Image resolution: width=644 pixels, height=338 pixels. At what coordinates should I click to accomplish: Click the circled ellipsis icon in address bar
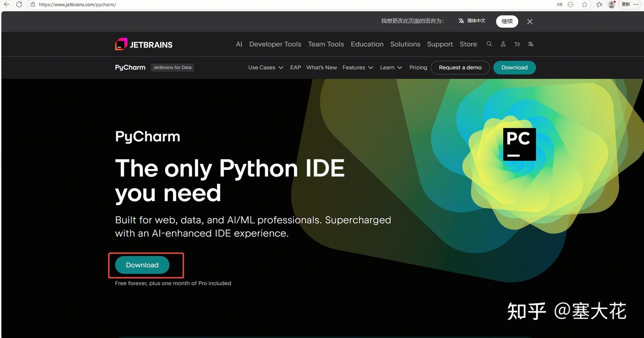571,4
